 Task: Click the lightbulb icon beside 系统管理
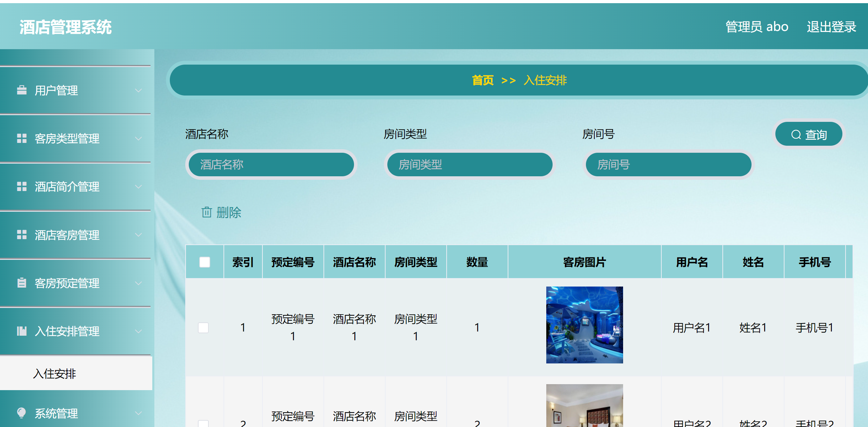[22, 413]
